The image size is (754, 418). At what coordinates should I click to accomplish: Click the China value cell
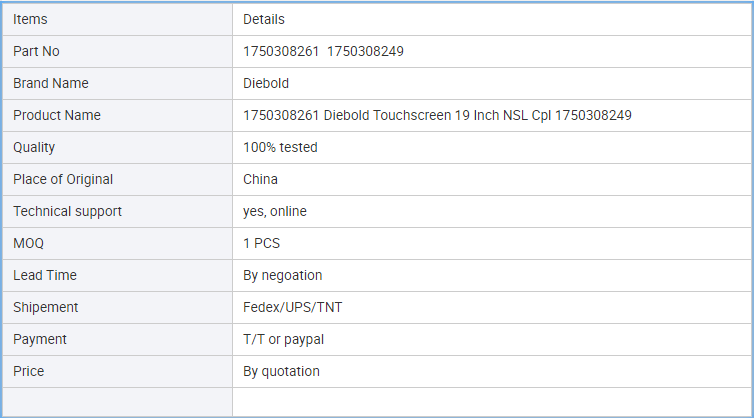[x=491, y=179]
